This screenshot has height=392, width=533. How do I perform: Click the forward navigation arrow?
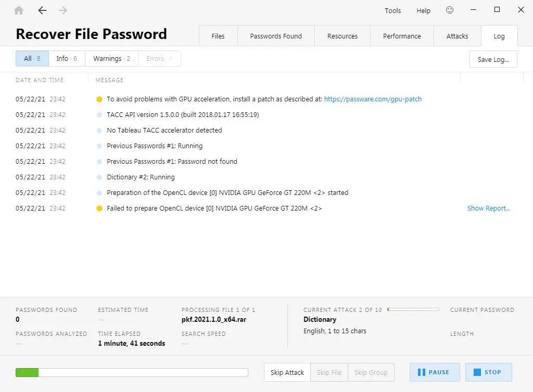pos(62,10)
